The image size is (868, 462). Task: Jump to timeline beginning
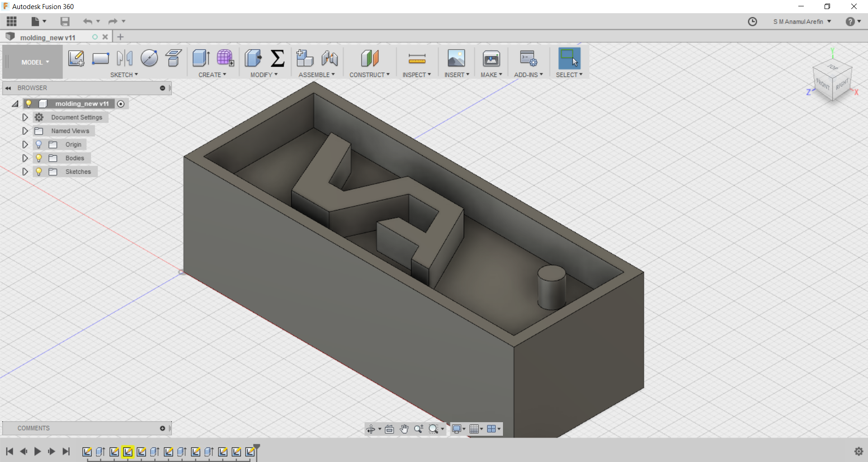(9, 451)
